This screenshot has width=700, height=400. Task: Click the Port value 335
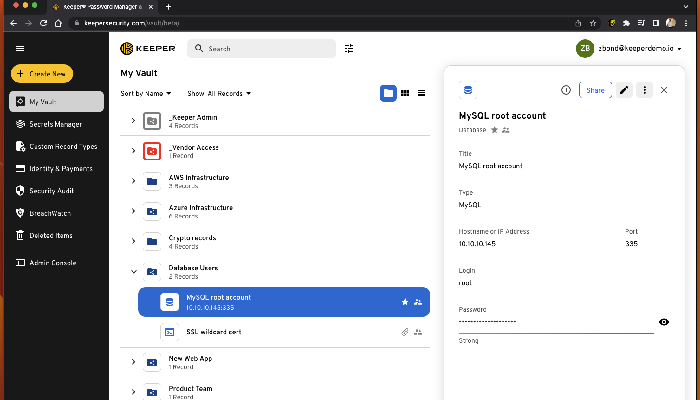(632, 244)
